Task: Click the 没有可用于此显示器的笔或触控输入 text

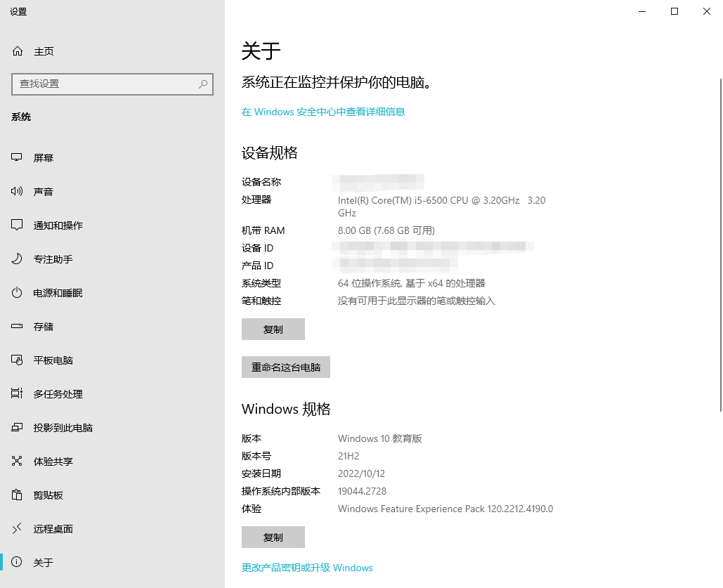Action: point(417,301)
